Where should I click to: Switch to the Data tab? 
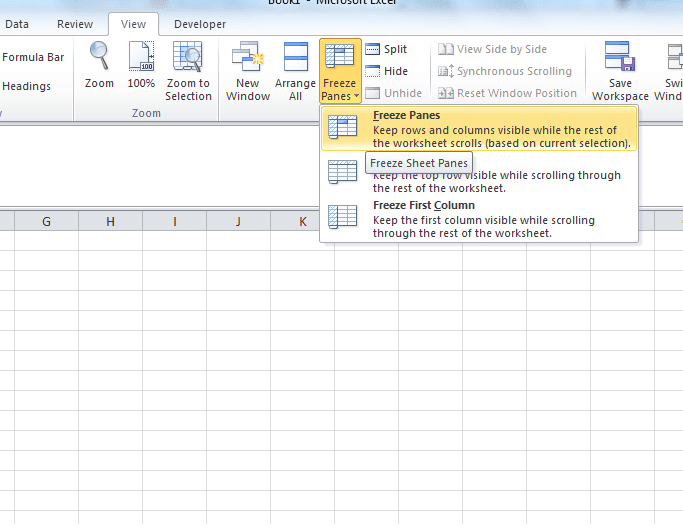(x=17, y=24)
